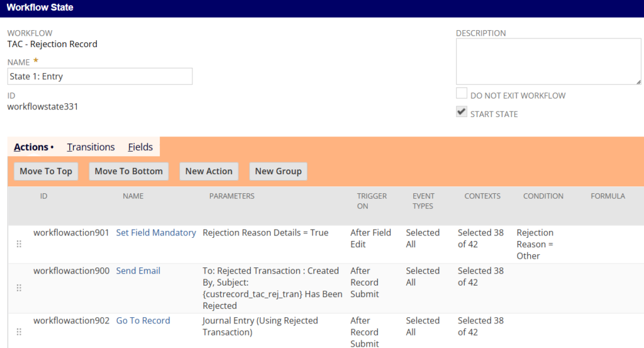The width and height of the screenshot is (644, 348).
Task: Click the workflowstate331 ID value
Action: coord(43,106)
